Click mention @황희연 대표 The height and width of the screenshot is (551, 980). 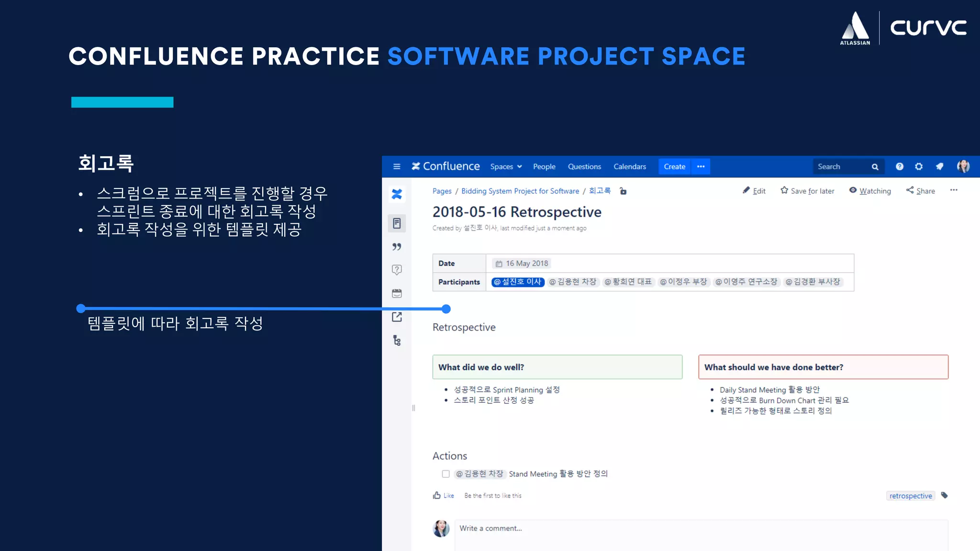click(628, 282)
